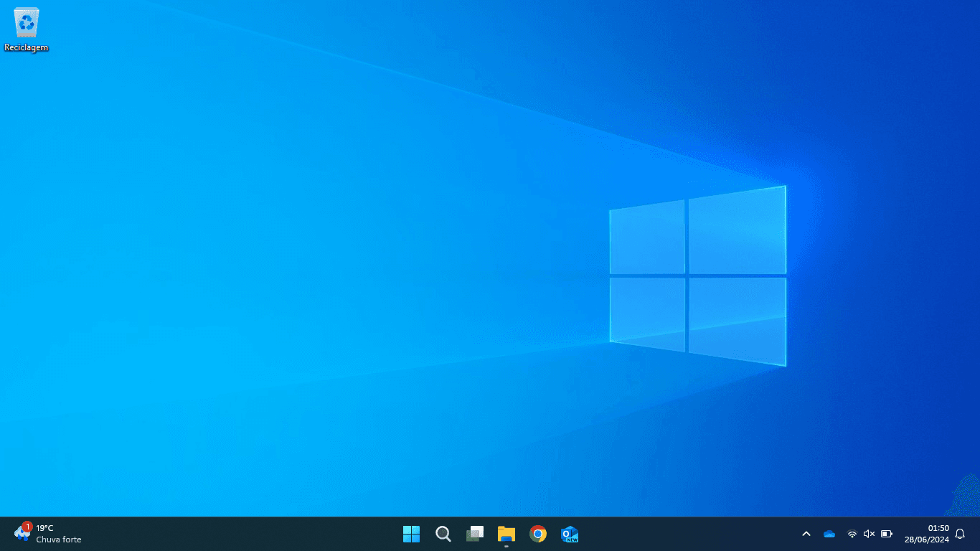Expand the hidden tray icons chevron

806,534
